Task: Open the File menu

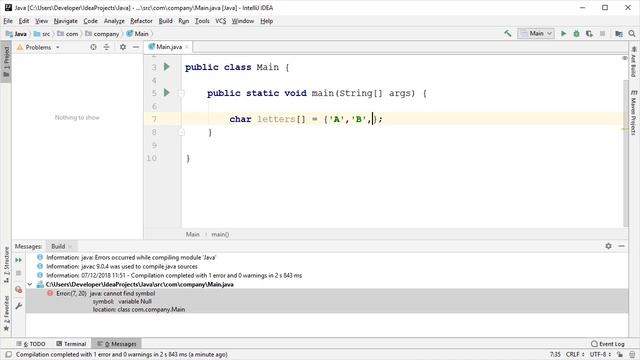Action: click(x=8, y=21)
